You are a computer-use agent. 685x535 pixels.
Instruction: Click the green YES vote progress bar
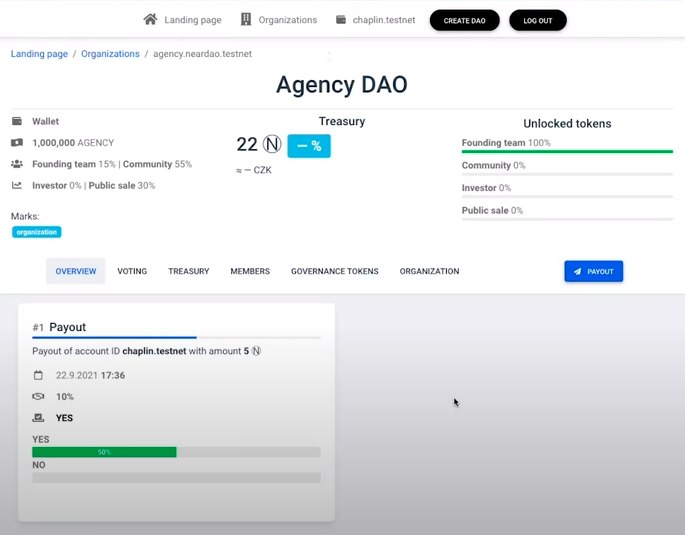tap(104, 452)
